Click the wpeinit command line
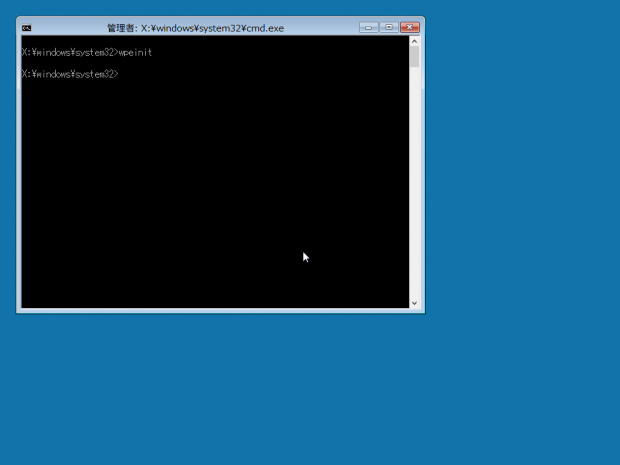This screenshot has height=465, width=620. tap(87, 52)
